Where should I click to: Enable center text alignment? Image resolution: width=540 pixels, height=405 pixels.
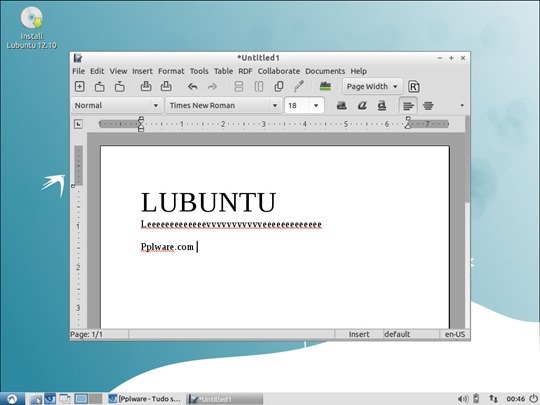coord(428,106)
